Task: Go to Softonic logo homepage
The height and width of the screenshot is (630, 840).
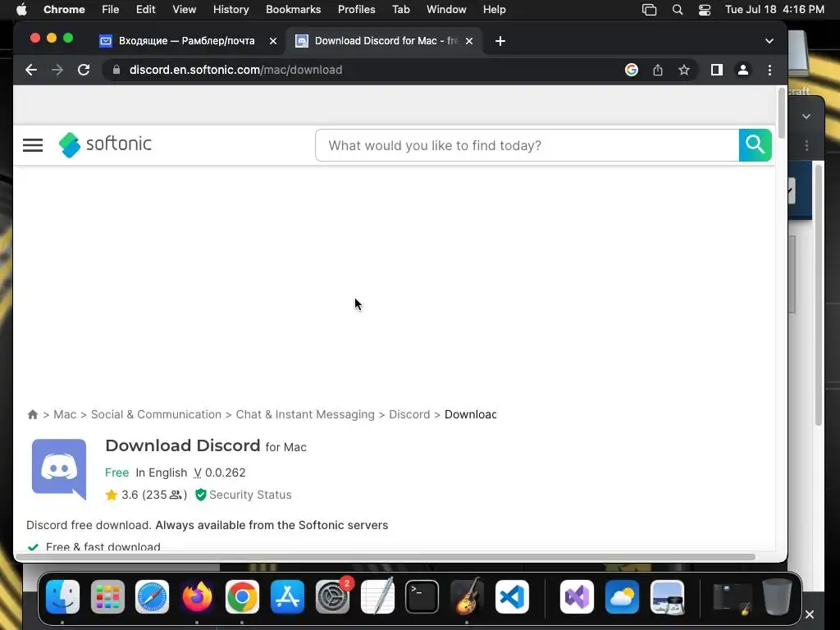Action: (x=106, y=144)
